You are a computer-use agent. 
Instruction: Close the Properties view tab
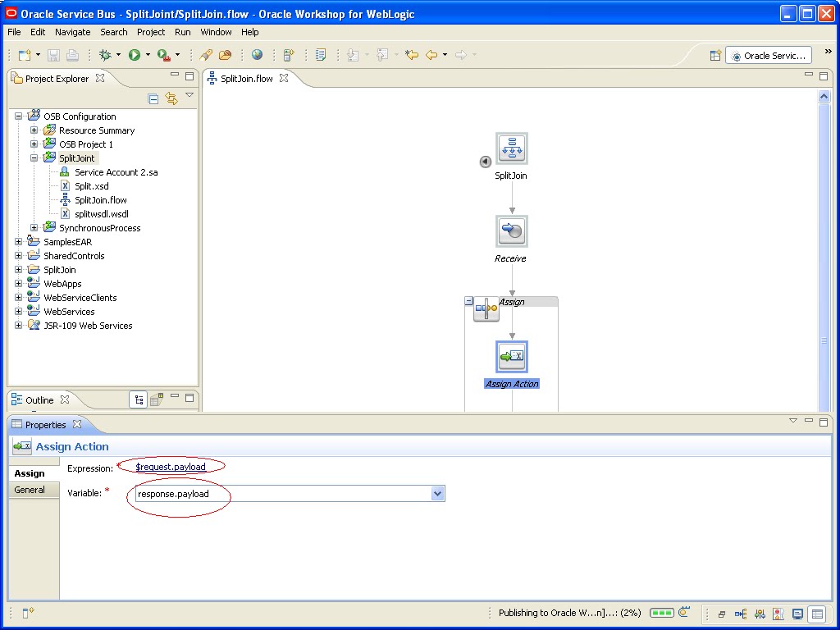(77, 424)
